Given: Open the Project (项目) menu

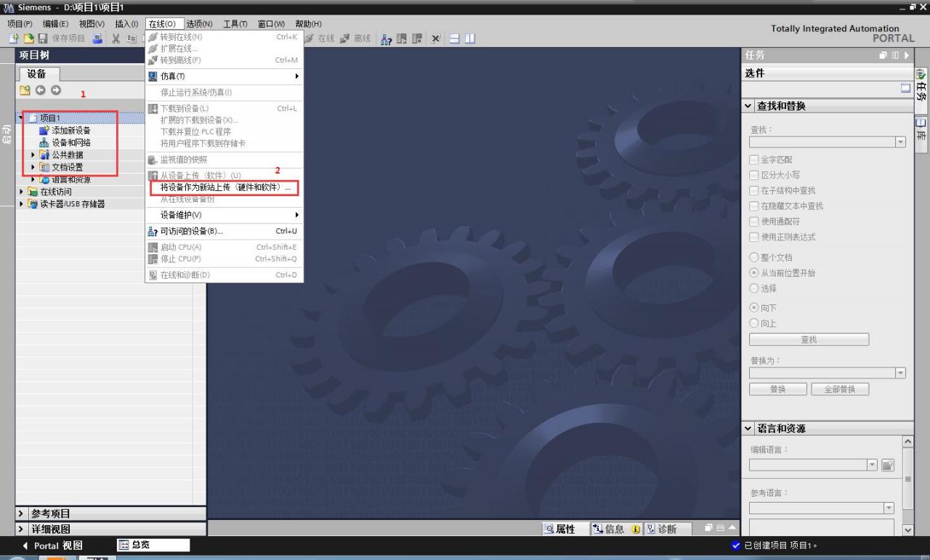Looking at the screenshot, I should click(x=20, y=24).
